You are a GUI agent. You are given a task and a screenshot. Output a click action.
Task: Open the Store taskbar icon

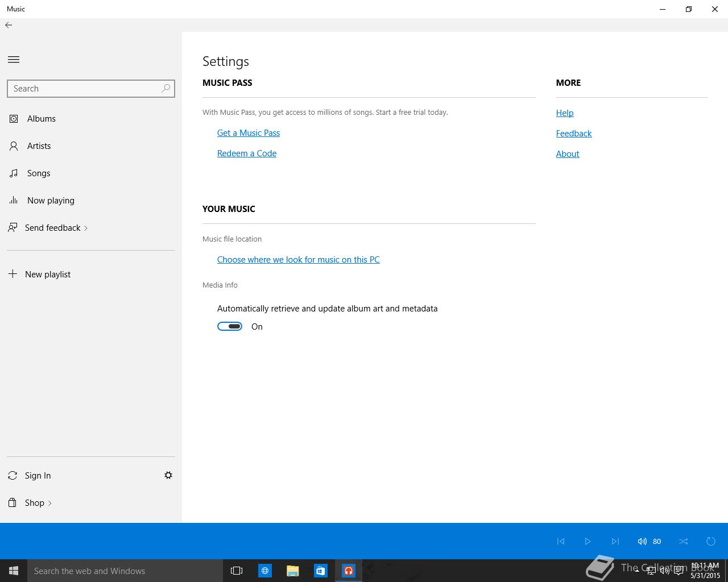(x=321, y=571)
